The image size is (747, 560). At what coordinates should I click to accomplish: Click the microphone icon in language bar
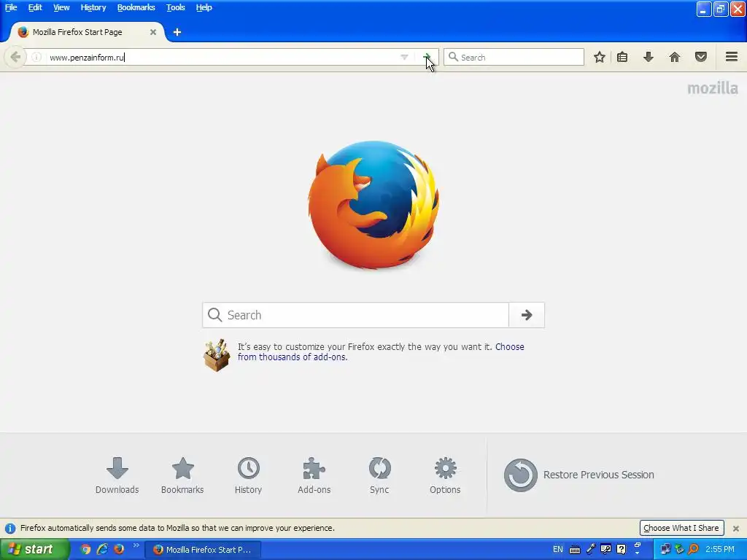coord(590,549)
